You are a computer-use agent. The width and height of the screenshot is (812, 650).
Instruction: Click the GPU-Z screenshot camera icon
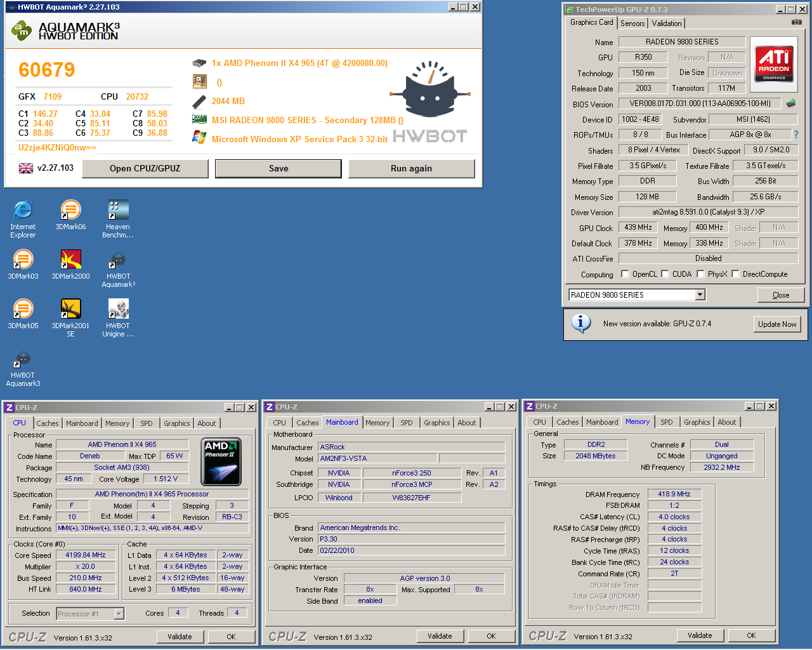click(797, 22)
